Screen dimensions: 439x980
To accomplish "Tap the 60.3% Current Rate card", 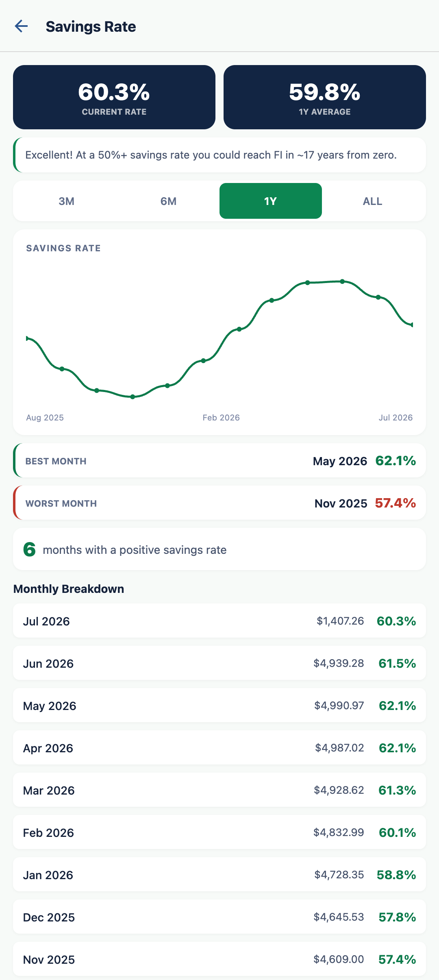I will [x=114, y=97].
